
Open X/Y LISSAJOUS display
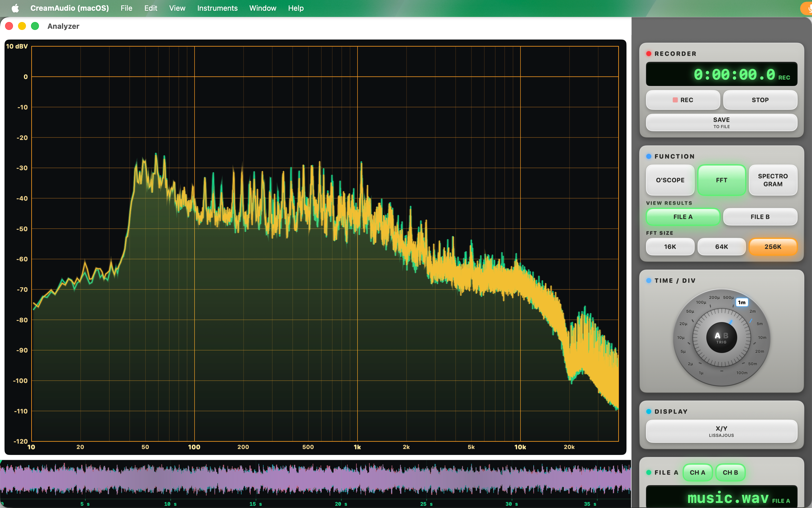(721, 431)
